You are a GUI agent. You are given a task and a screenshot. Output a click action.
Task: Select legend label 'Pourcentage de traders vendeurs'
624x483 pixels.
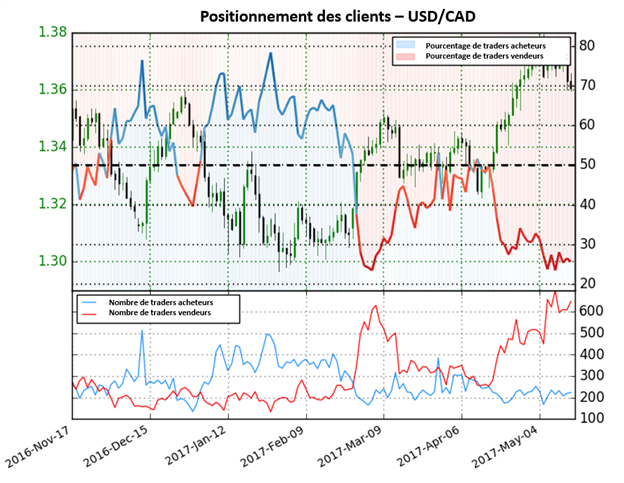click(484, 56)
